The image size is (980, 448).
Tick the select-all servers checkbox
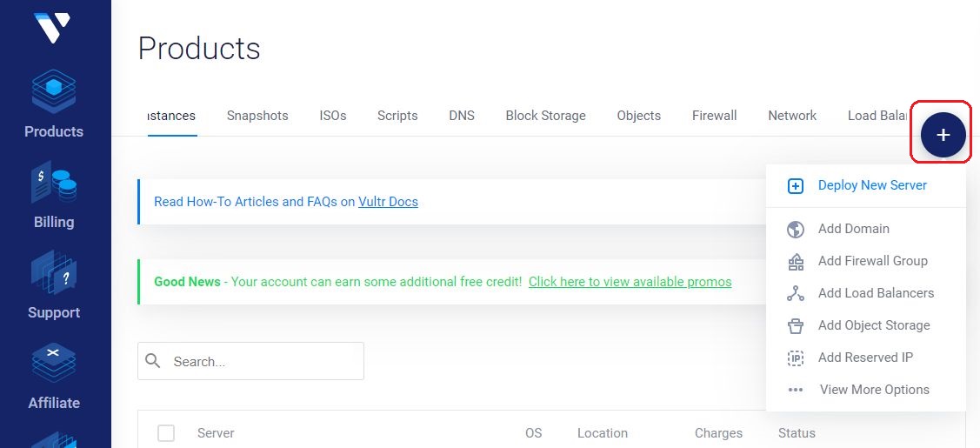pos(165,433)
